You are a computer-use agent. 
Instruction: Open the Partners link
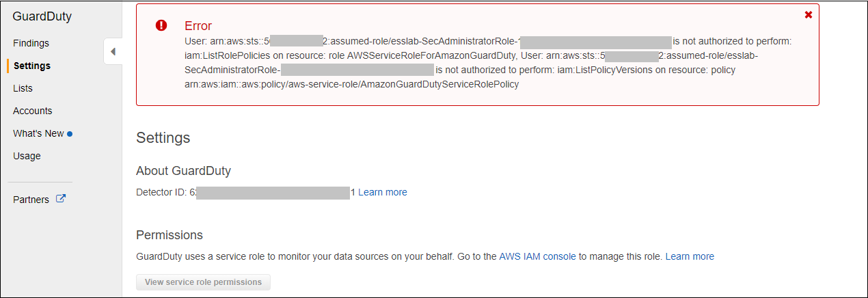point(31,200)
